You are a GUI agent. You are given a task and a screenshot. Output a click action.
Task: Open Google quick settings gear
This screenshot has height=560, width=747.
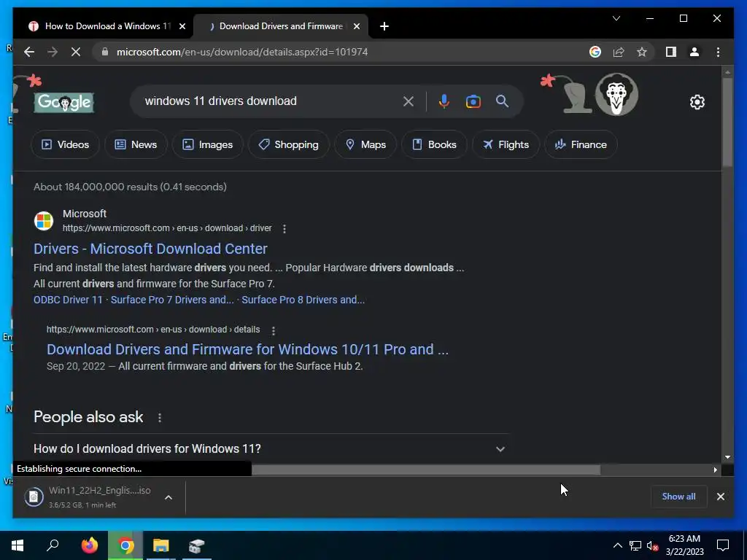pyautogui.click(x=697, y=102)
